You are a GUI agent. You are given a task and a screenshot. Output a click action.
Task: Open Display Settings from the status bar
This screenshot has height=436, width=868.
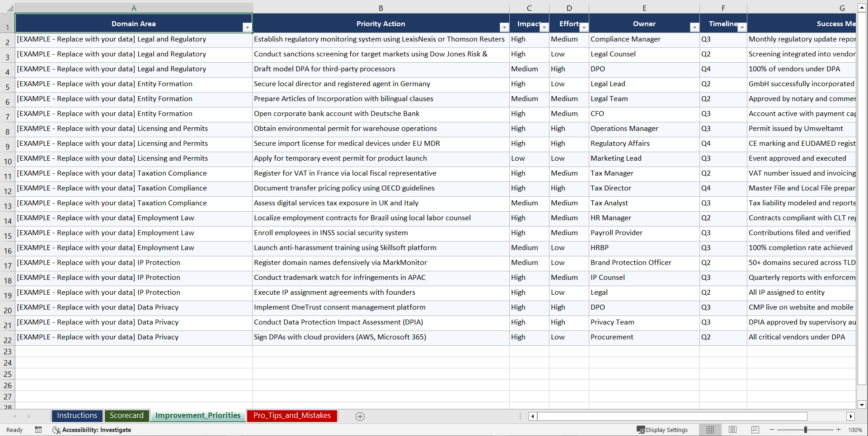click(662, 430)
